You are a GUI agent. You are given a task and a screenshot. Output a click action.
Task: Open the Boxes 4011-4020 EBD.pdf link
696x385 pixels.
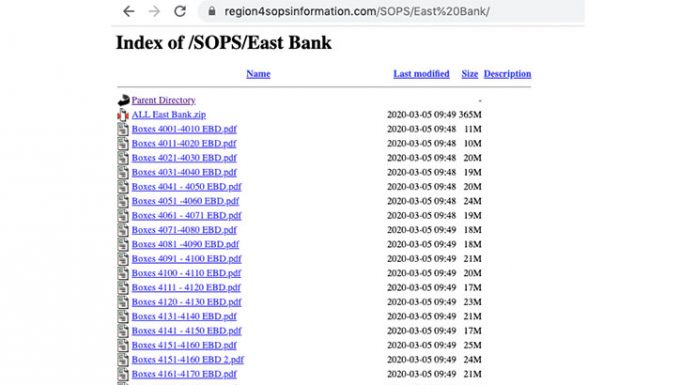click(184, 143)
